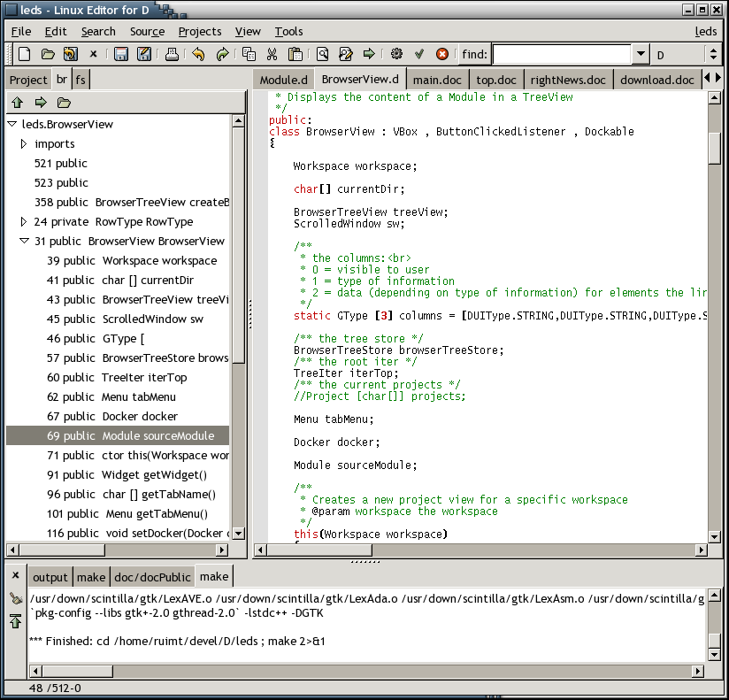Switch to the fs side tab
Screen dimensions: 729x700
[81, 80]
